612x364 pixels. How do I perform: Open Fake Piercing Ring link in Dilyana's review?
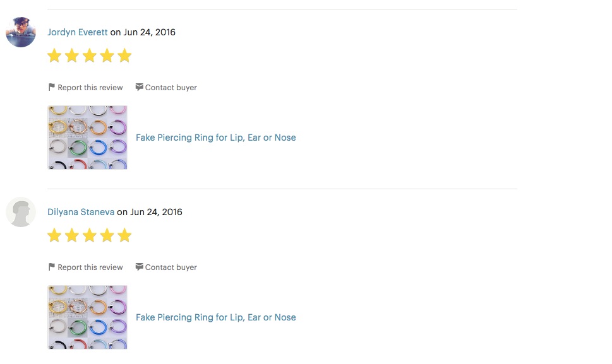click(216, 317)
